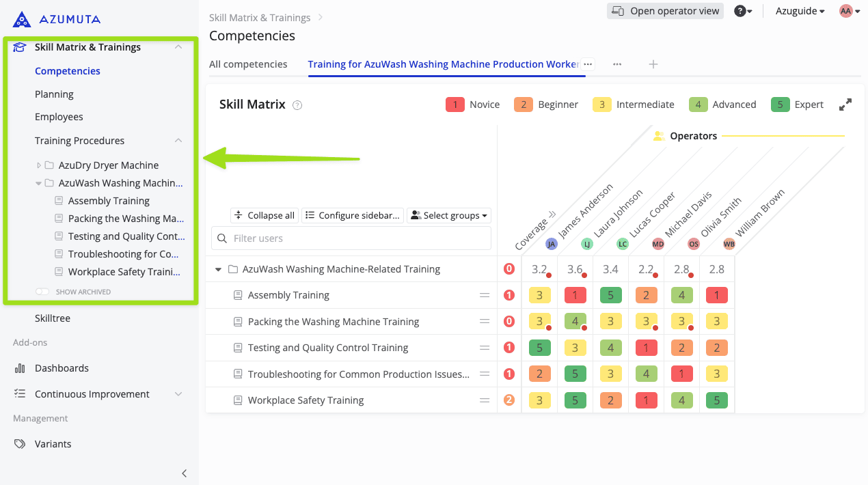Click the Collapse all button

265,215
